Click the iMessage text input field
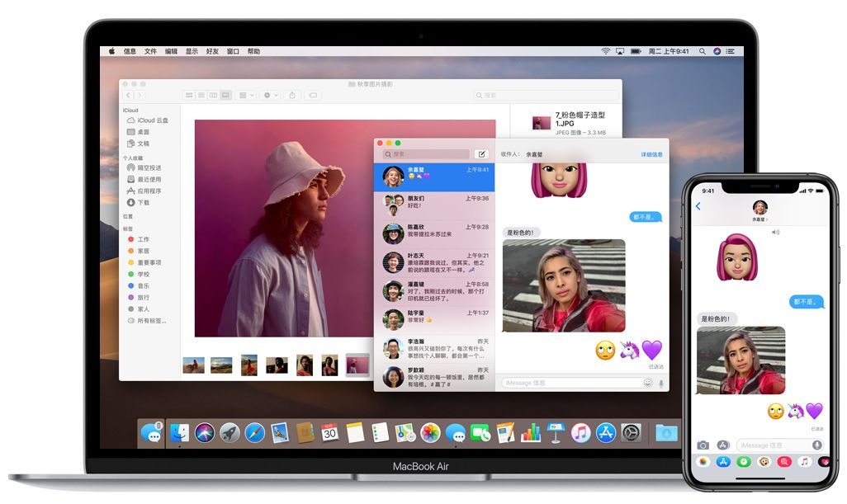 click(570, 383)
